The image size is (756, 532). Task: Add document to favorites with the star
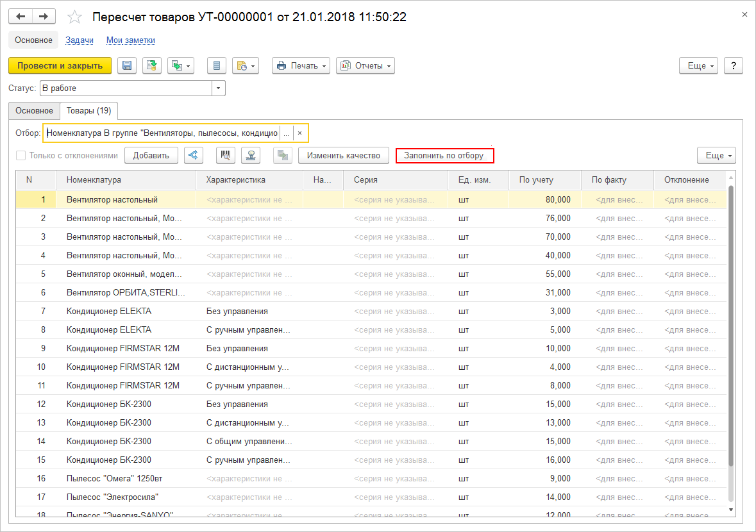74,17
